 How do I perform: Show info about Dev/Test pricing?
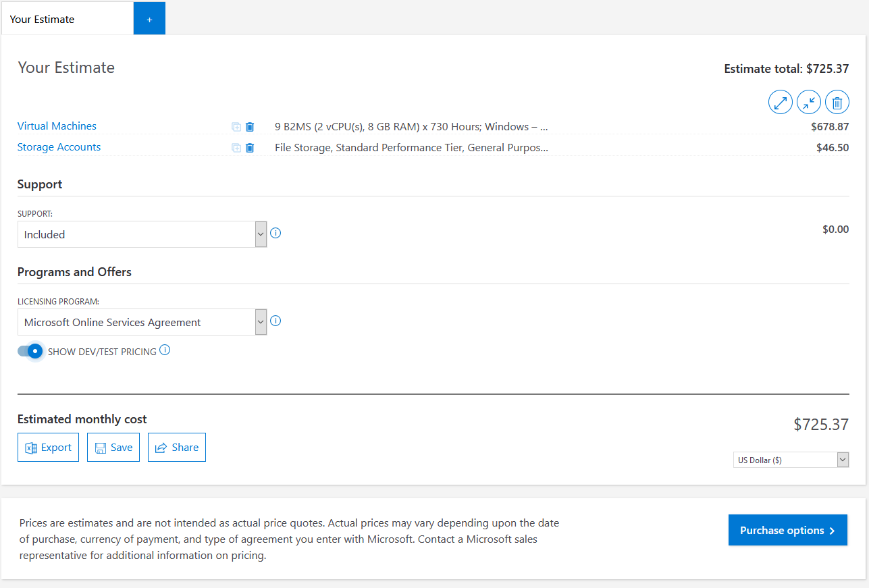(x=165, y=350)
